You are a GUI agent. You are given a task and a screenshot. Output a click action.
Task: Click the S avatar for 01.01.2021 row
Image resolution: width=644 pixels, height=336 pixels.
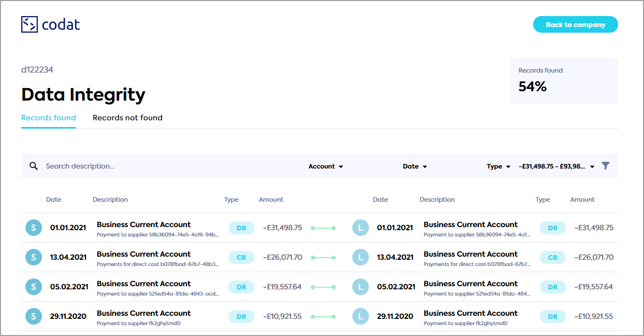[34, 228]
